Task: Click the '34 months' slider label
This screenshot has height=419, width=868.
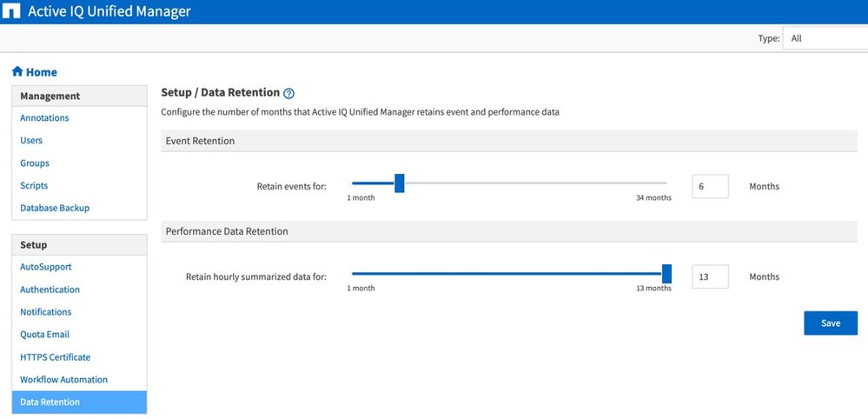Action: [x=653, y=198]
